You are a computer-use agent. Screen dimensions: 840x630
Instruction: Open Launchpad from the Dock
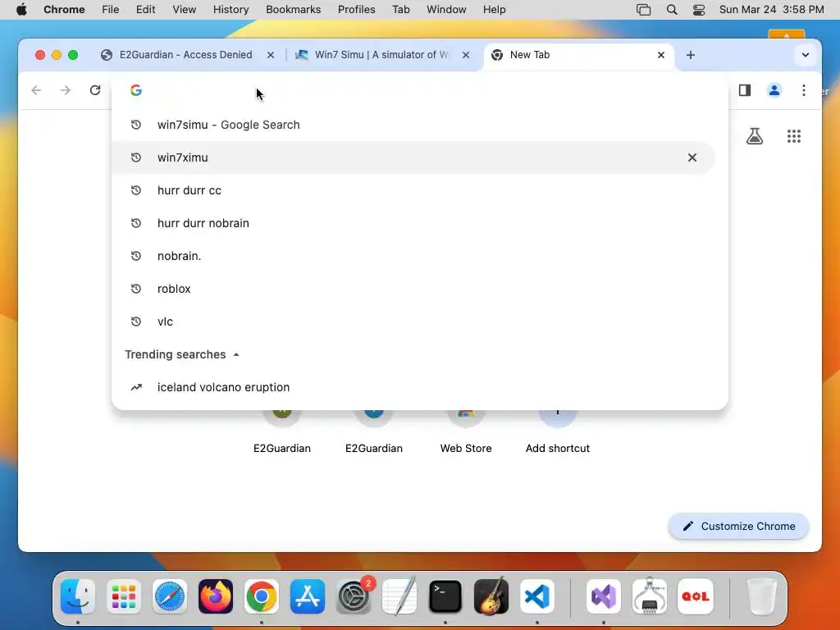124,596
